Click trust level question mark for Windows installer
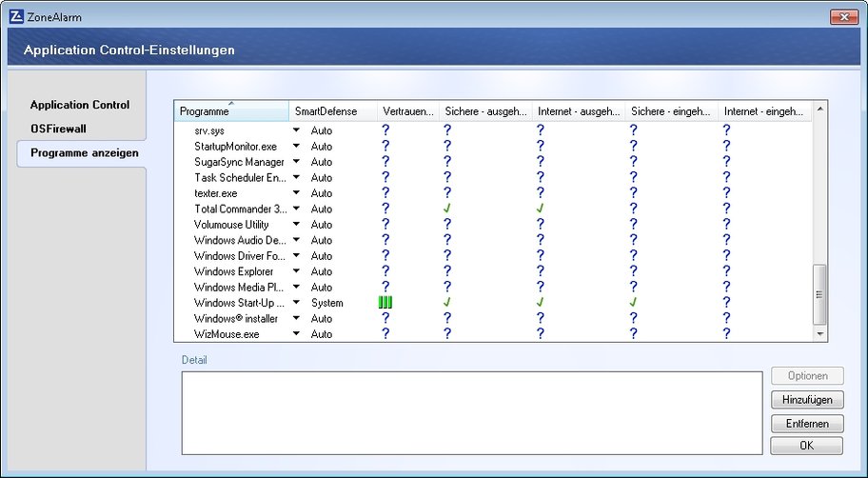Screen dimensions: 868x478 (385, 318)
